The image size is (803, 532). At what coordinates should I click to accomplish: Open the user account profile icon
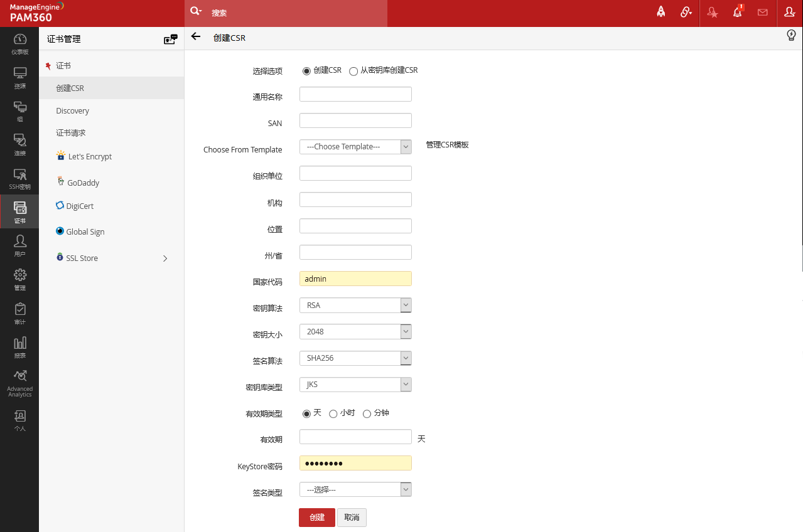[790, 13]
